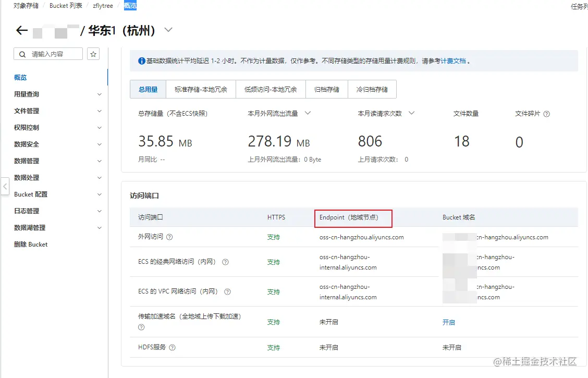This screenshot has width=588, height=378.
Task: Click the Endpoint（地域节点）column header
Action: [349, 217]
